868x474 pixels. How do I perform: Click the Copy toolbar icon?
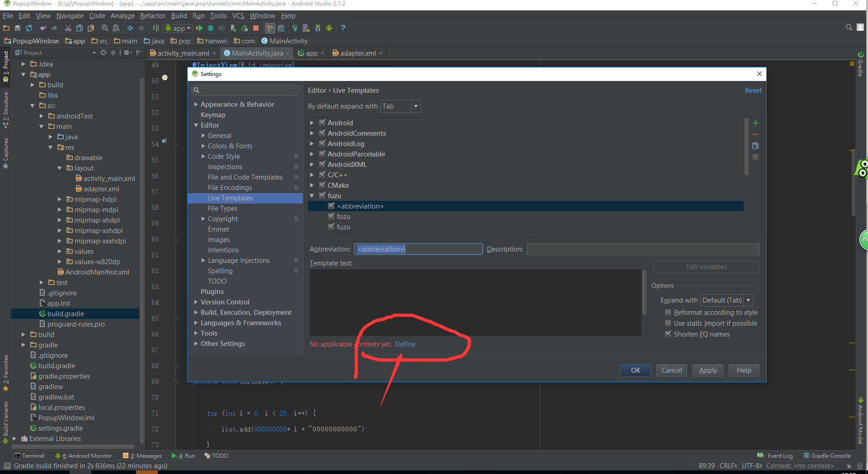[x=80, y=28]
